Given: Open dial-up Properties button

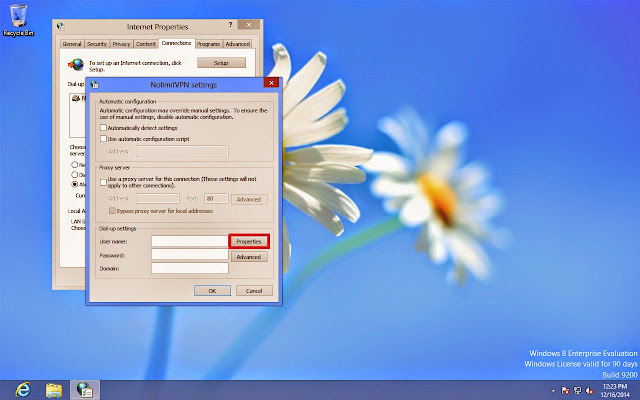Looking at the screenshot, I should pos(249,241).
